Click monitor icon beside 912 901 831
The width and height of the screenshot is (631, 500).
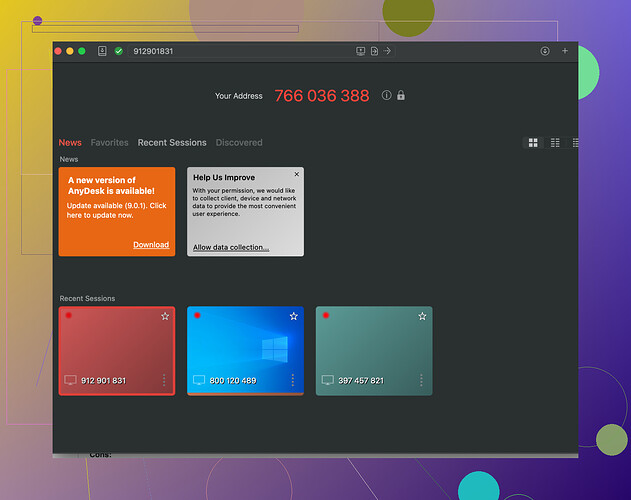(70, 380)
